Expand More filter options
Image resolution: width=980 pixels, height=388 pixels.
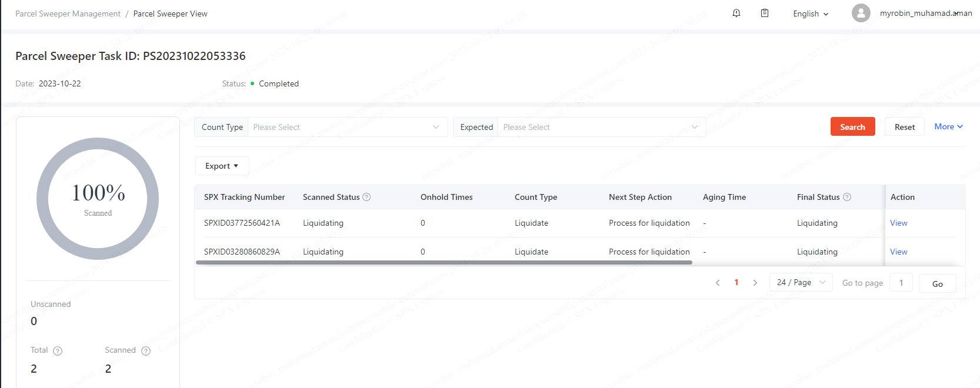(948, 126)
